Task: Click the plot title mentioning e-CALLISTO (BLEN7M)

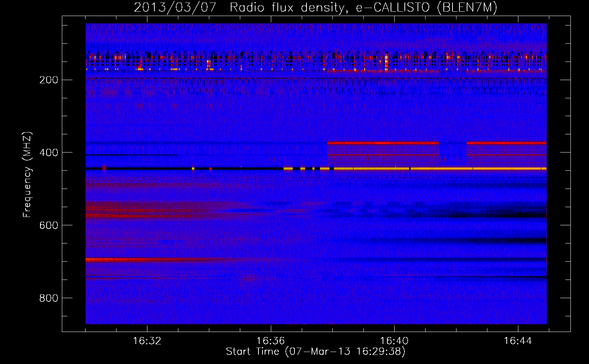Action: tap(316, 7)
